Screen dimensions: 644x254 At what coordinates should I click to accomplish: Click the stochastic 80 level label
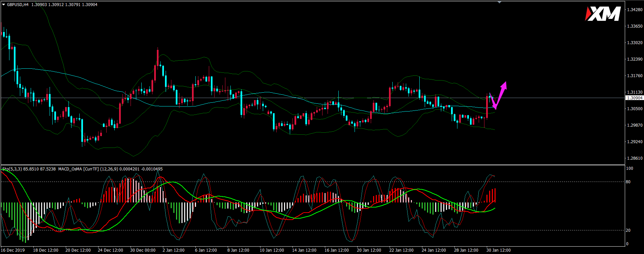pos(628,182)
